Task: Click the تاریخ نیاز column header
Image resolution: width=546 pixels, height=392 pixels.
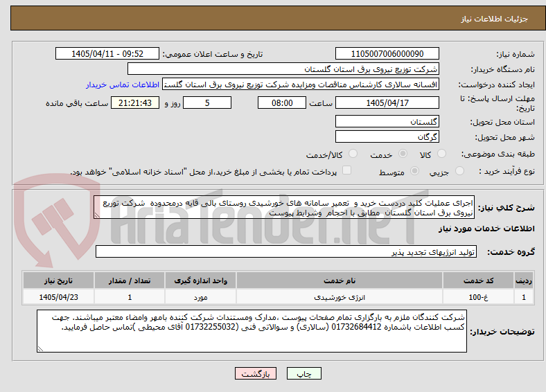Action: (58, 280)
